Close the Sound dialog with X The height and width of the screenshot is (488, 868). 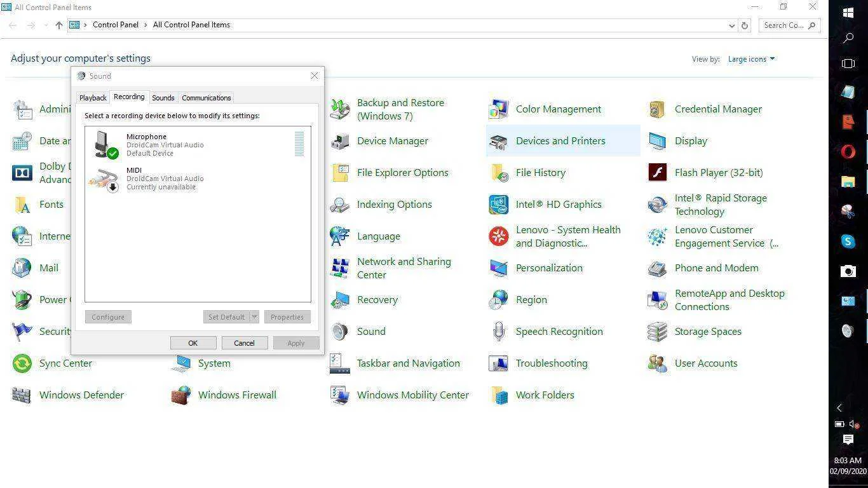pos(314,76)
